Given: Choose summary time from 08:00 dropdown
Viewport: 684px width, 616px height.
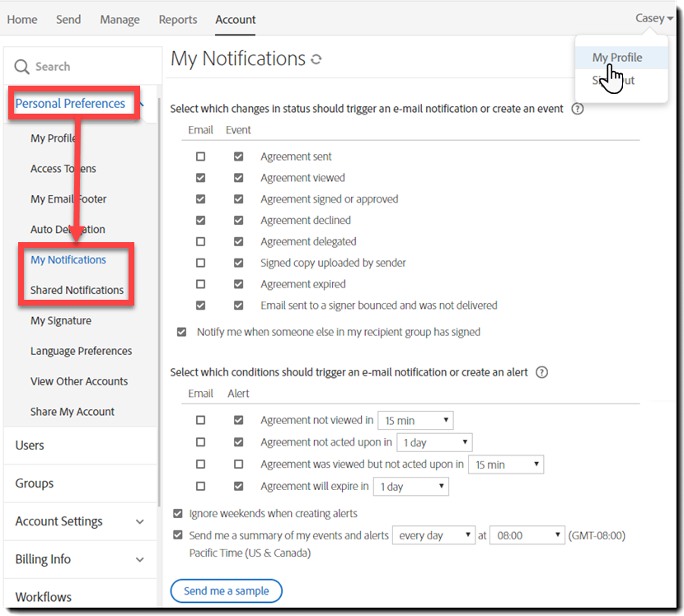Looking at the screenshot, I should coord(527,535).
